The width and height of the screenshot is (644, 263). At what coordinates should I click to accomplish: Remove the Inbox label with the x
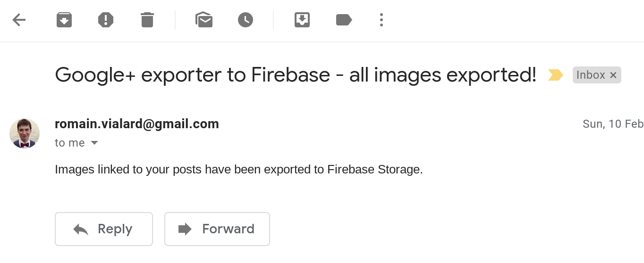[x=613, y=75]
